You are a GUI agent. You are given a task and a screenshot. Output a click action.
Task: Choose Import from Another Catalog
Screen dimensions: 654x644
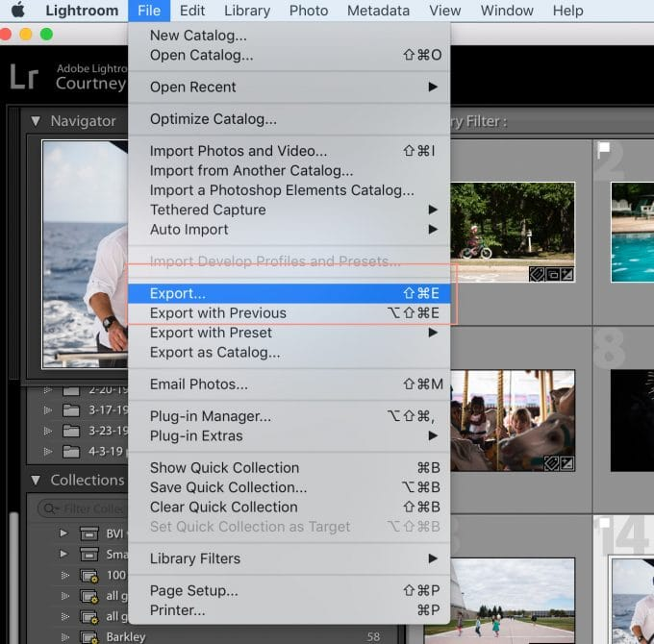click(289, 170)
